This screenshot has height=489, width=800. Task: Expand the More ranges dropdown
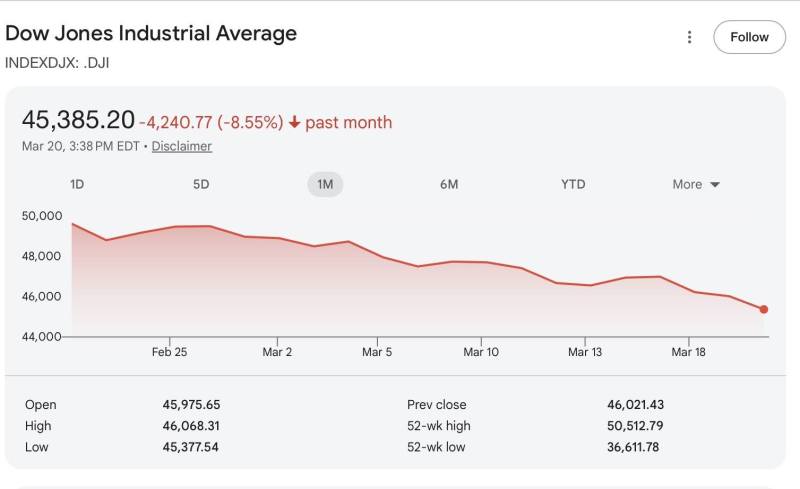[696, 184]
